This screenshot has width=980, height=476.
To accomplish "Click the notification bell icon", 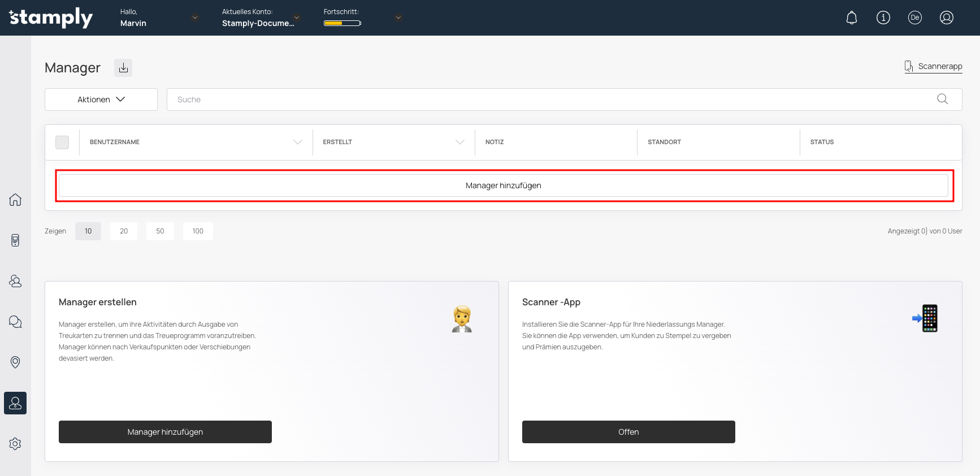I will pos(851,18).
